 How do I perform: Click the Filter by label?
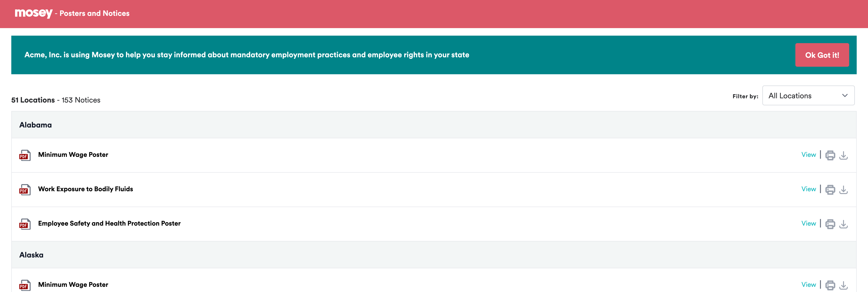(x=745, y=96)
